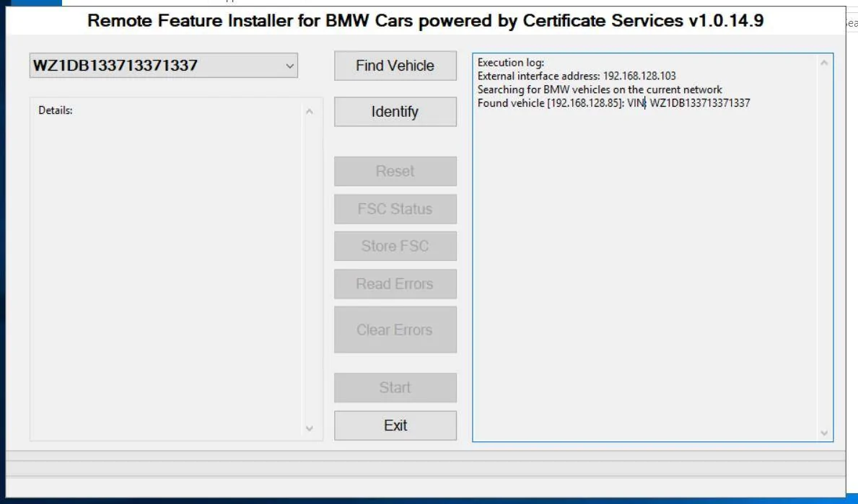The height and width of the screenshot is (504, 858).
Task: Click the Read Errors button
Action: click(395, 283)
